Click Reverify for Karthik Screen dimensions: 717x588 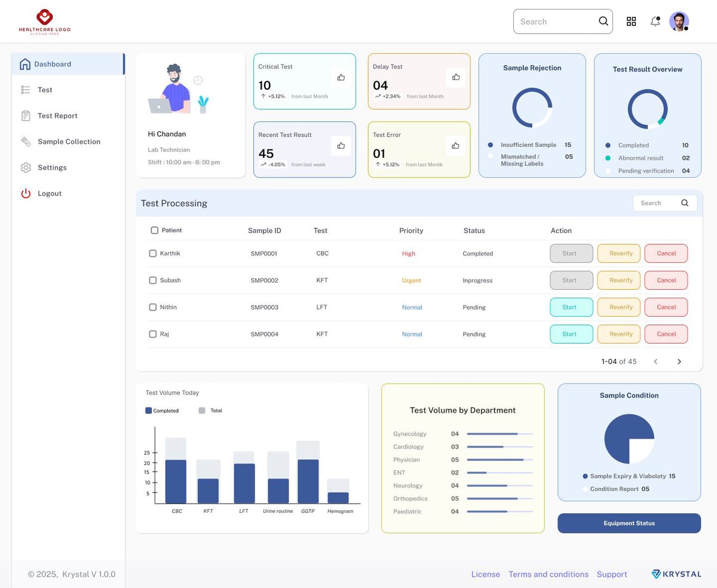619,253
